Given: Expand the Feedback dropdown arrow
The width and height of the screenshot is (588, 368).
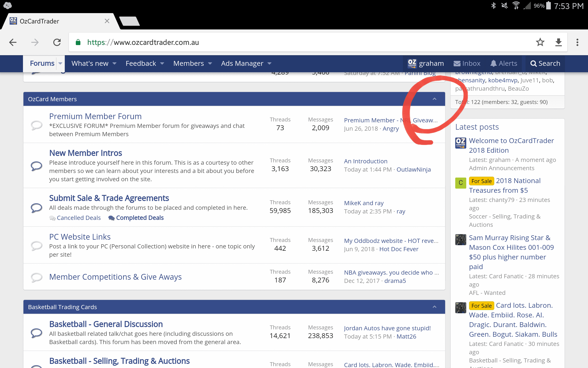Looking at the screenshot, I should [x=162, y=63].
